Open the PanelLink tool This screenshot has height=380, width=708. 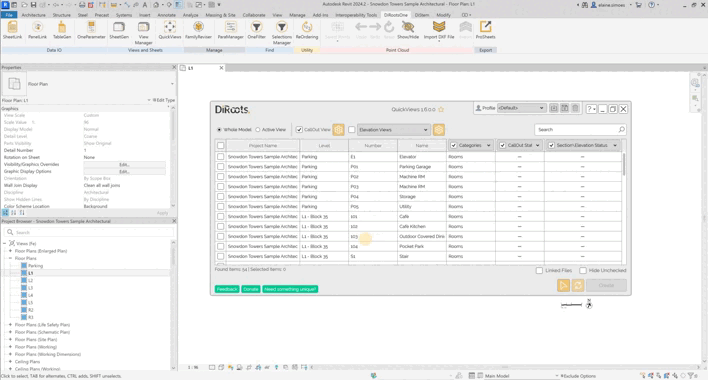pos(37,30)
